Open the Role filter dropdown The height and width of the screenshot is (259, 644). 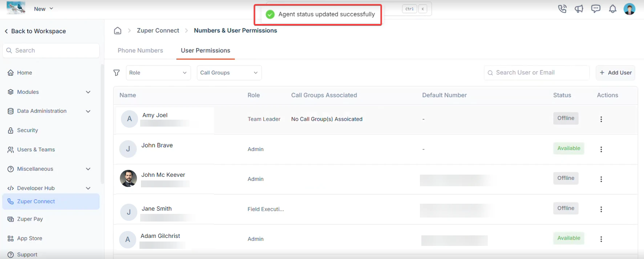click(x=158, y=73)
